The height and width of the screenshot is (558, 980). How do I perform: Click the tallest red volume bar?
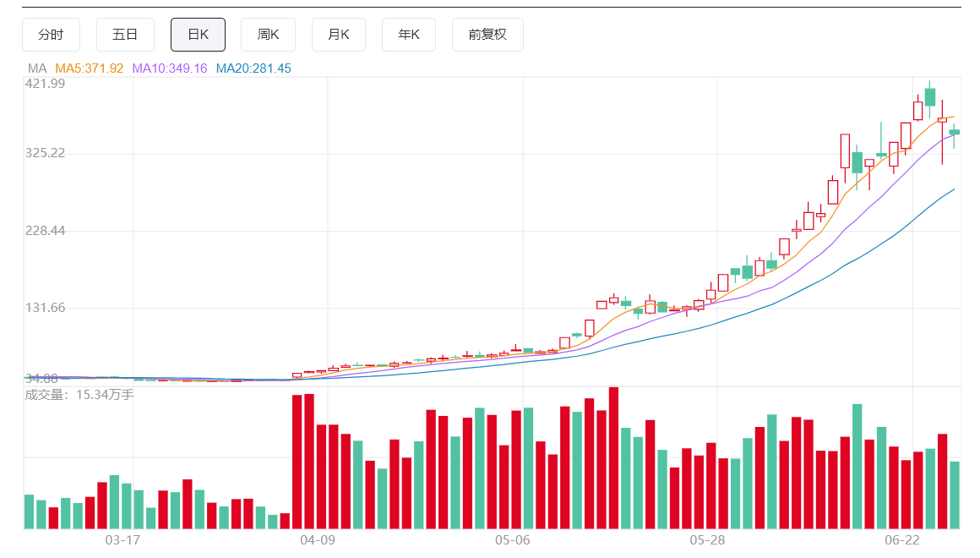point(613,458)
